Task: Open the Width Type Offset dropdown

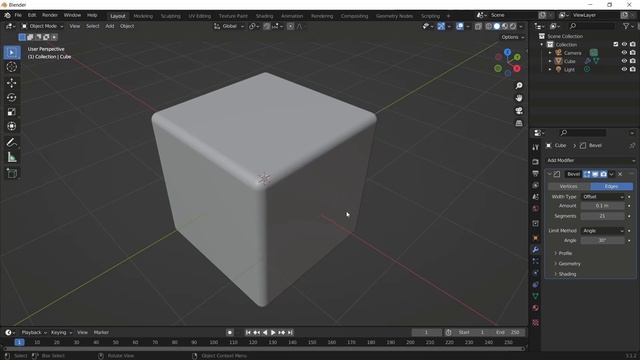Action: 603,197
